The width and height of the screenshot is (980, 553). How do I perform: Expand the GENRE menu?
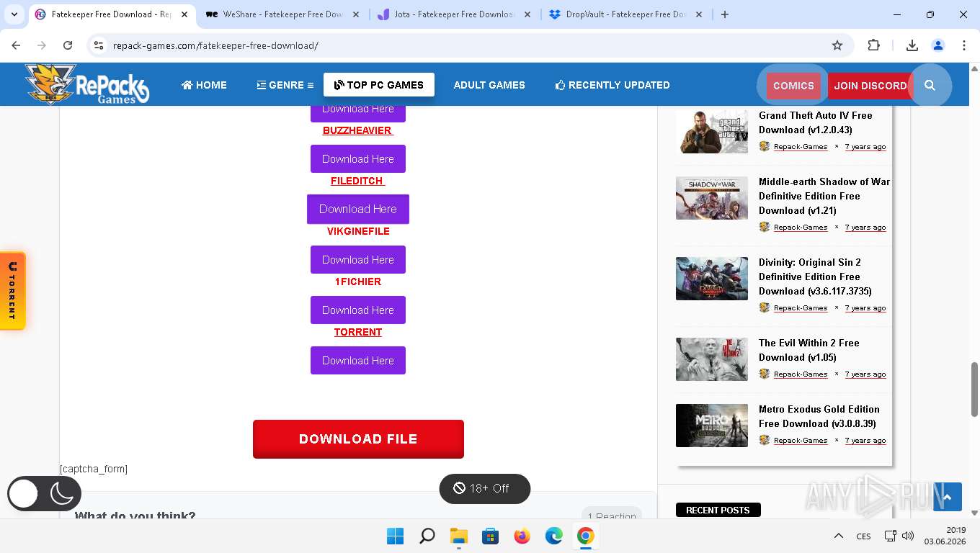(285, 85)
